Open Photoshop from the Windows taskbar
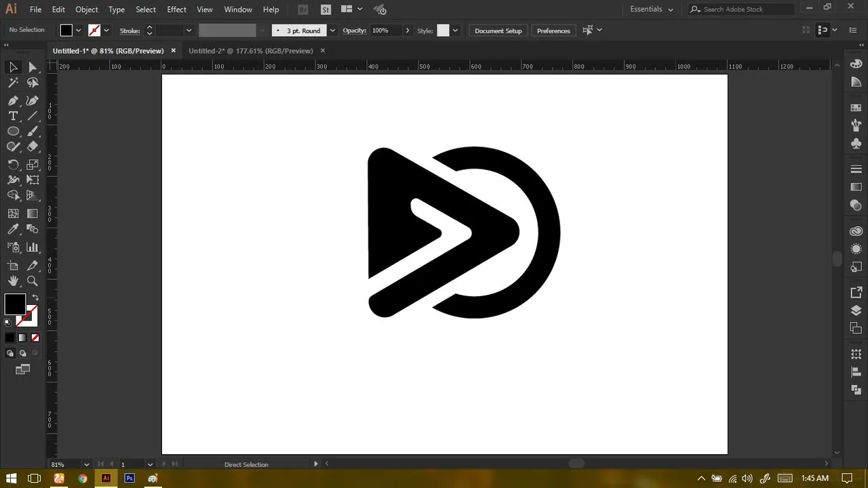The width and height of the screenshot is (868, 488). click(130, 479)
